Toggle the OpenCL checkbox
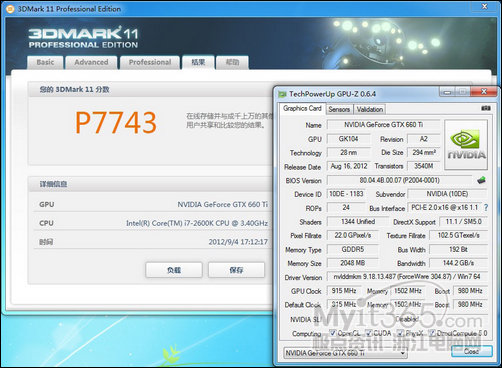 pos(332,333)
